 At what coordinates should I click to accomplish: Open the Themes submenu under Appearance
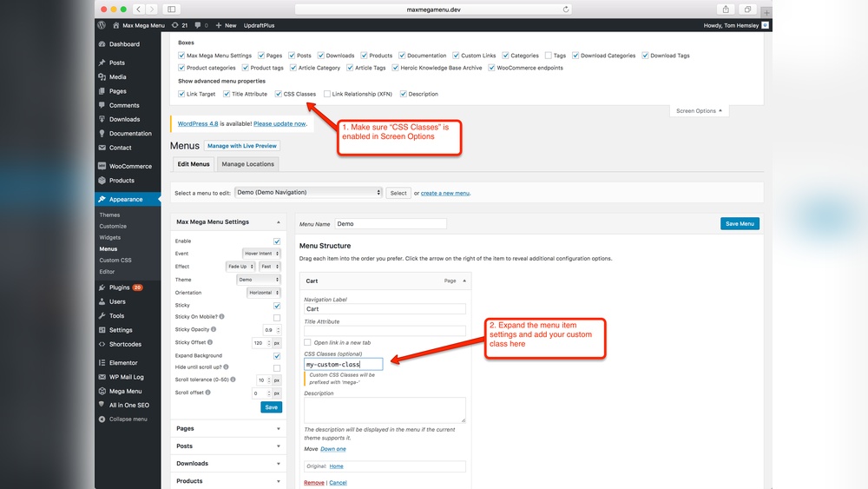tap(109, 215)
